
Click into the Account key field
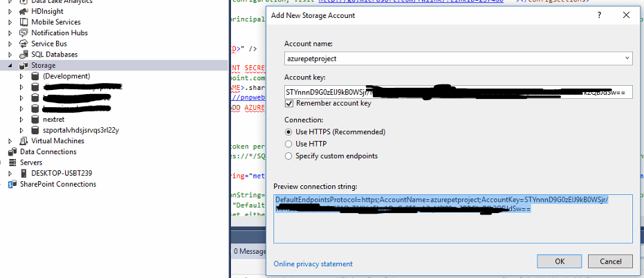click(x=458, y=93)
